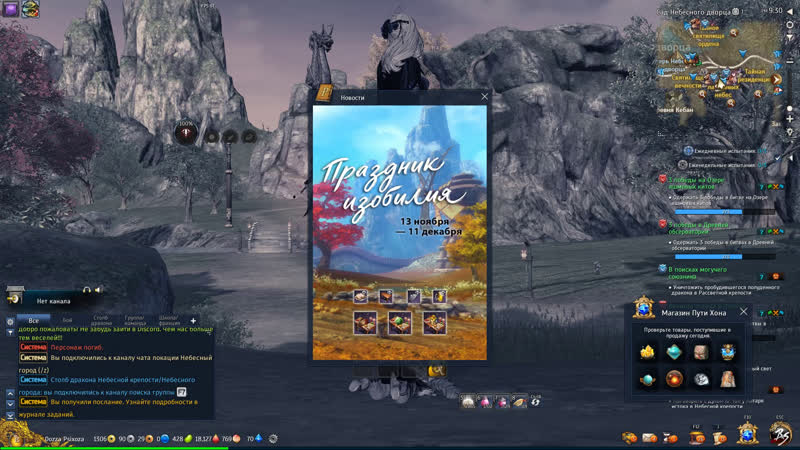Open the hourglass notification icon
The height and width of the screenshot is (450, 800).
[x=669, y=438]
